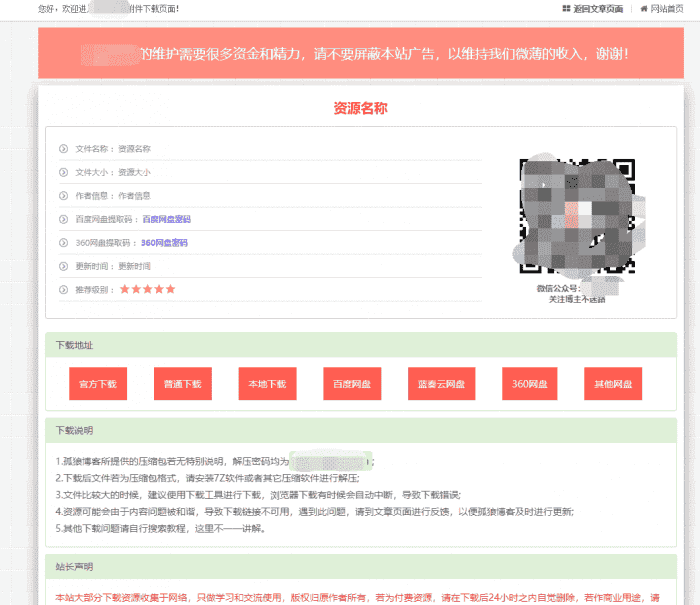Click the arrow icon beside 作者信息
This screenshot has width=700, height=605.
[64, 195]
